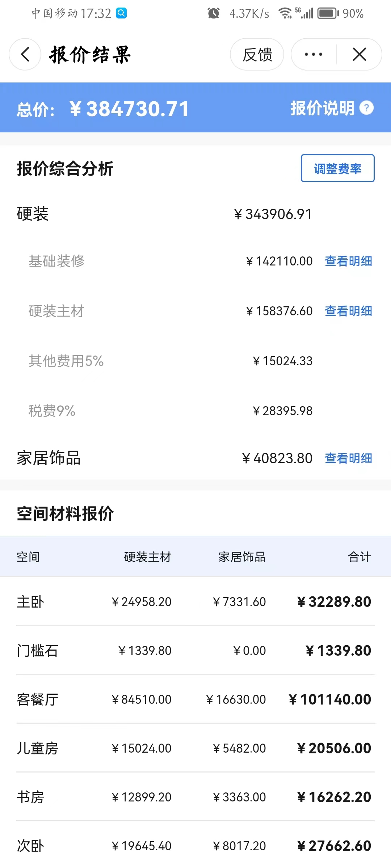Tap the alarm clock status icon
The width and height of the screenshot is (391, 868).
214,13
